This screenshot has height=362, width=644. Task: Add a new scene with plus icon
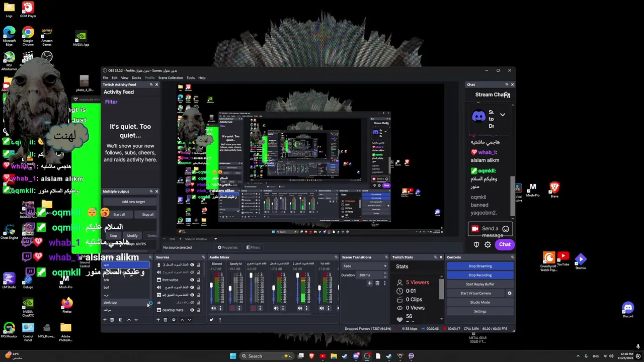coord(105,320)
